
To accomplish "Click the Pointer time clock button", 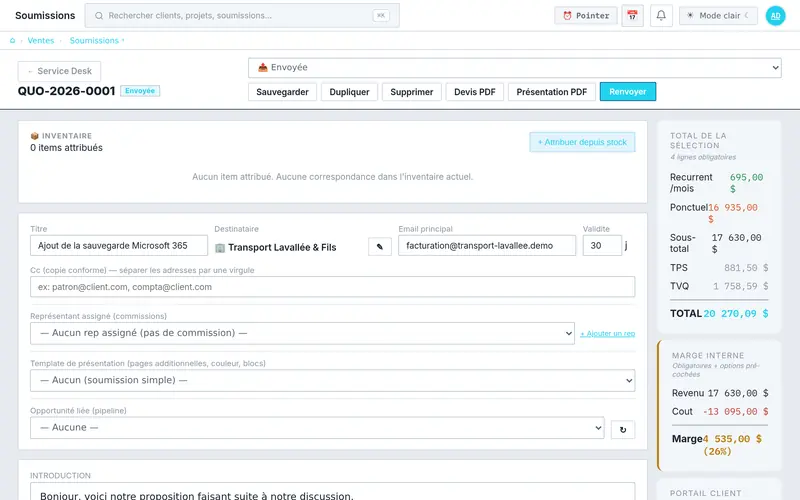I will [586, 16].
